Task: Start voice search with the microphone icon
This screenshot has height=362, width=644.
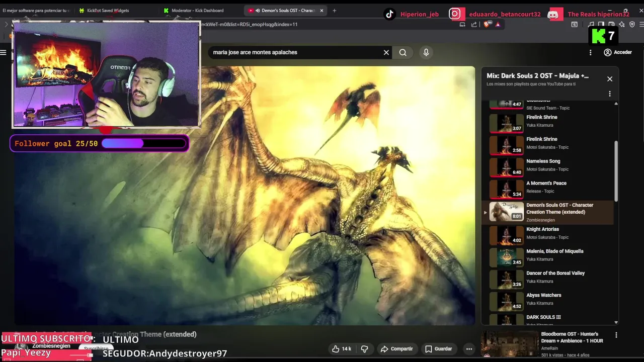Action: pos(426,52)
